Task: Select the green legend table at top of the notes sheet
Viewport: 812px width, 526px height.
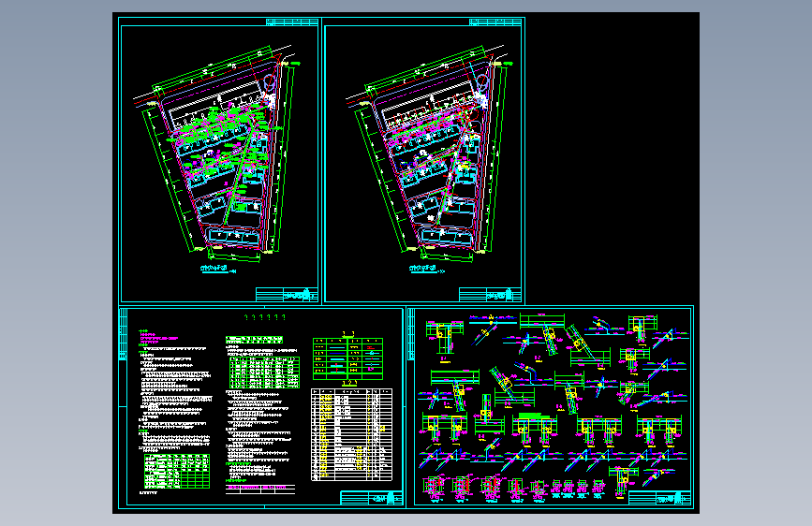Action: 348,358
